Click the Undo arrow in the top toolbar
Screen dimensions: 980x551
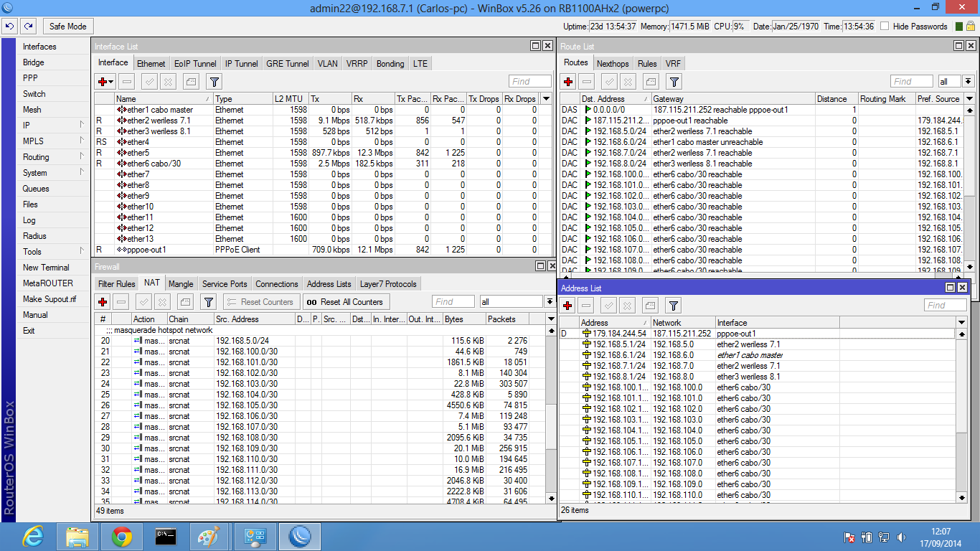point(9,27)
